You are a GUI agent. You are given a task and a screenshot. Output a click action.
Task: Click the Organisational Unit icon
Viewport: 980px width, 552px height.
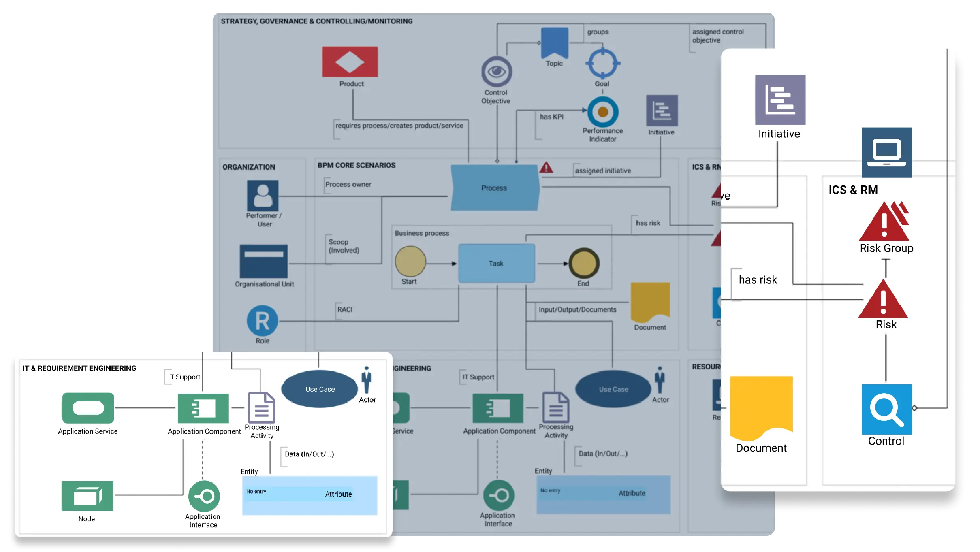[263, 261]
